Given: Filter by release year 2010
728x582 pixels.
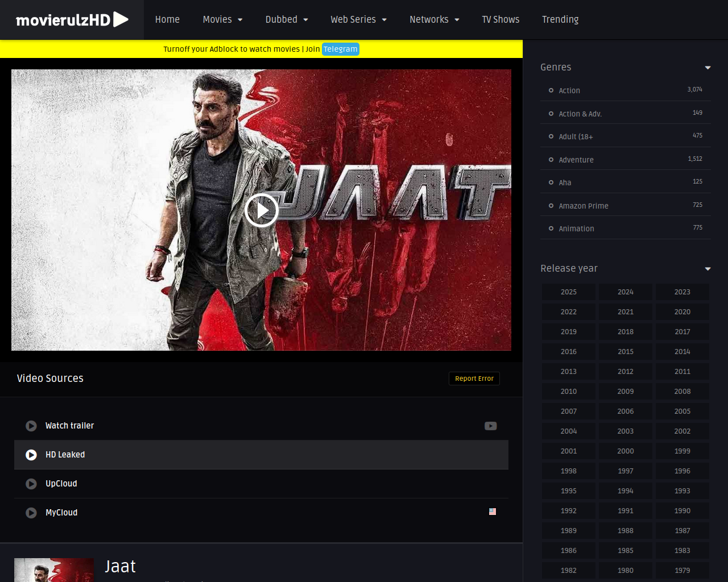Looking at the screenshot, I should [x=569, y=392].
